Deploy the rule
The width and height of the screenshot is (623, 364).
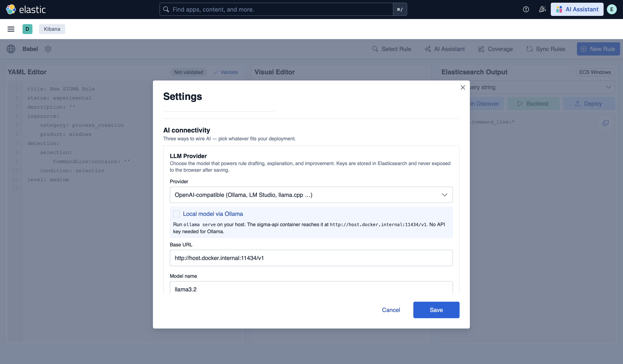pos(589,104)
